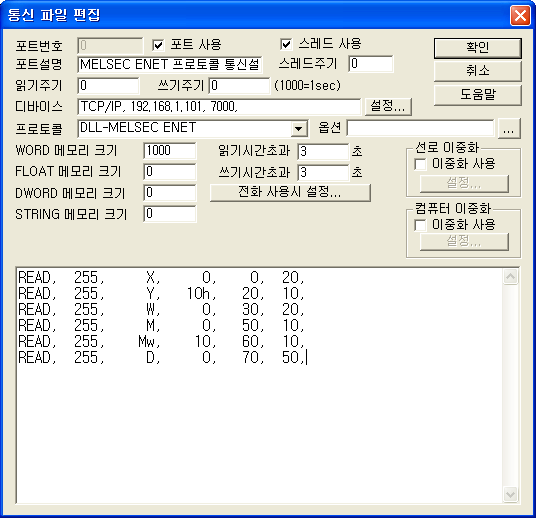Click the WORD 메모리 크기 field

(x=170, y=151)
